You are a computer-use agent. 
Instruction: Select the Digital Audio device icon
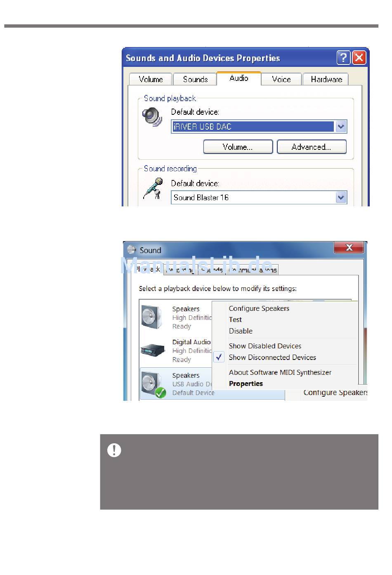[153, 350]
